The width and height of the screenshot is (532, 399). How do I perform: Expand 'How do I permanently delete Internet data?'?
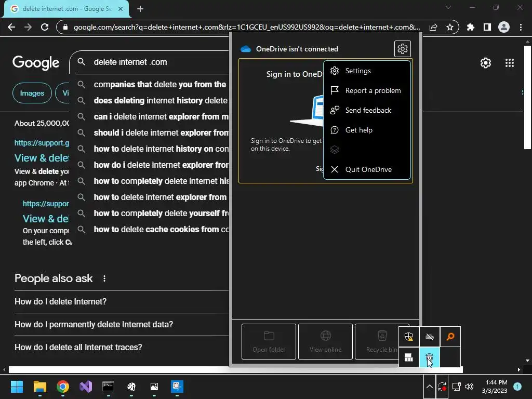click(x=122, y=324)
